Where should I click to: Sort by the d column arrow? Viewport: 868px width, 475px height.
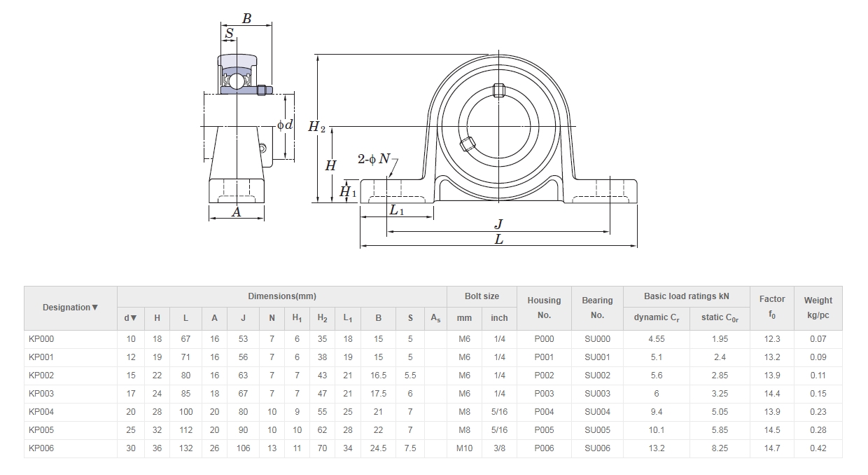tap(133, 318)
